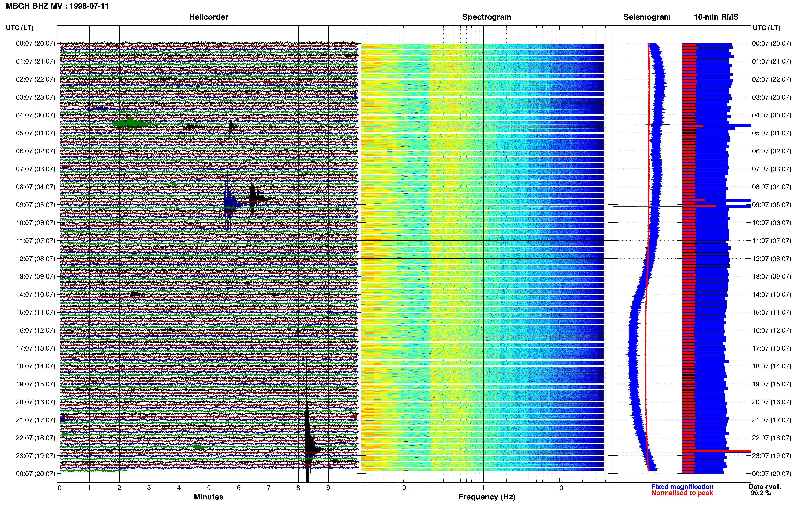The height and width of the screenshot is (508, 812).
Task: Click the Minutes axis title
Action: tap(209, 497)
